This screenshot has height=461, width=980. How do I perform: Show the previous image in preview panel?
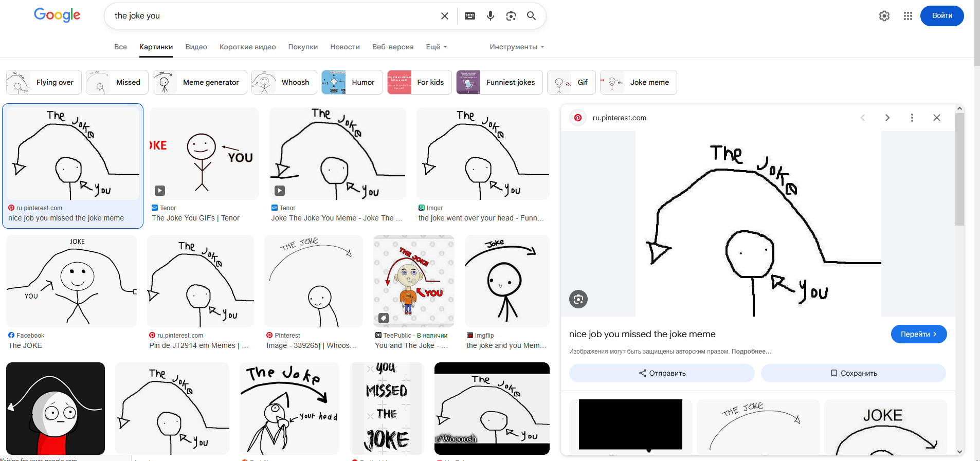863,118
